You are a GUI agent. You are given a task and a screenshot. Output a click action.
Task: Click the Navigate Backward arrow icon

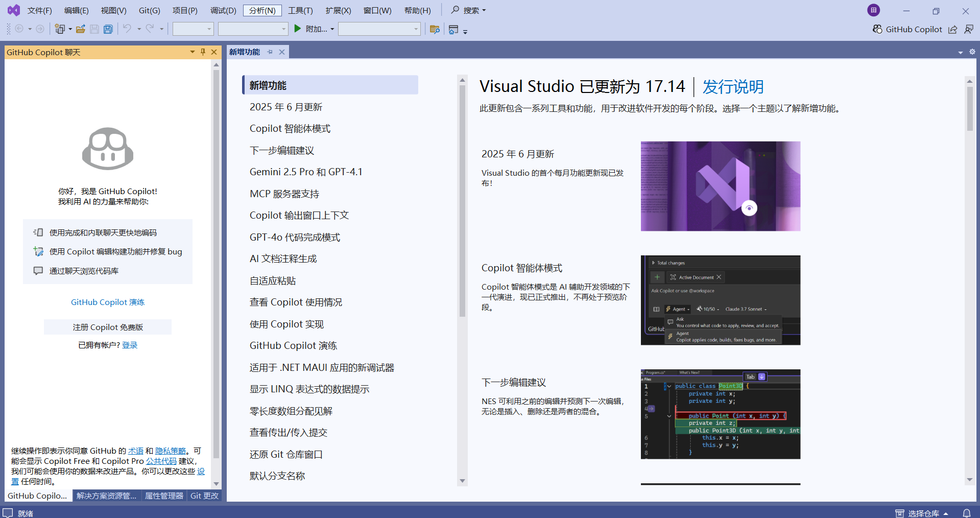coord(19,29)
